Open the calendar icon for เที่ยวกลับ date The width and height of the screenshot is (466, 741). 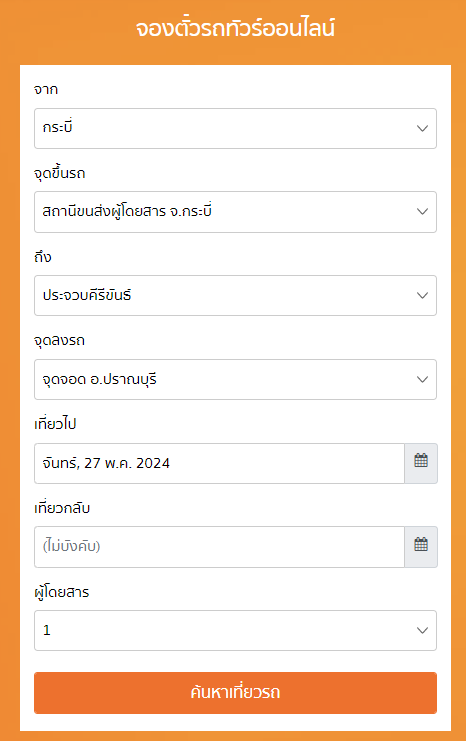point(421,547)
